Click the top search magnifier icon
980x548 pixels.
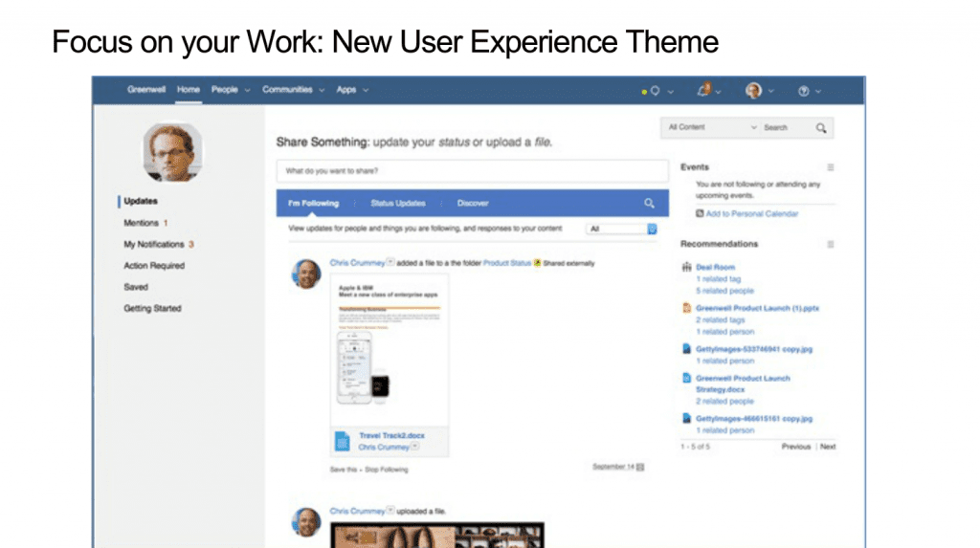(821, 128)
